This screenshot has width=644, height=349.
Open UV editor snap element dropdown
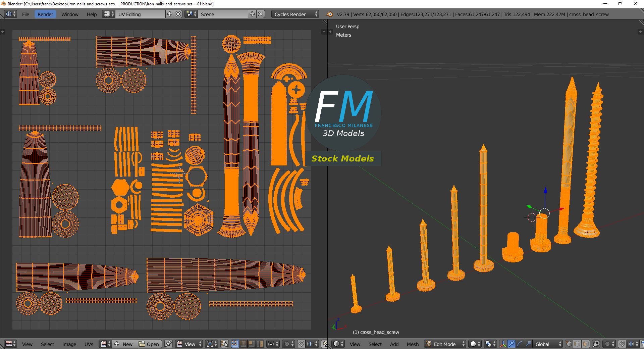point(313,344)
